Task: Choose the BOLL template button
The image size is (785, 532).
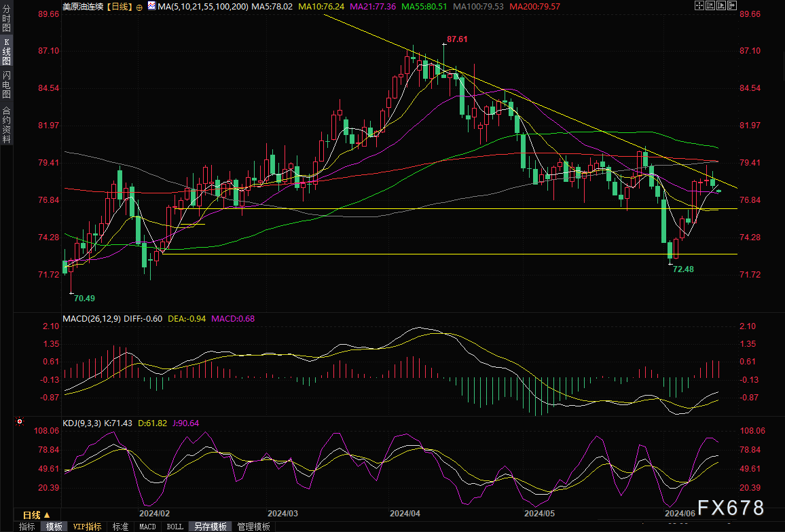Action: 175,527
